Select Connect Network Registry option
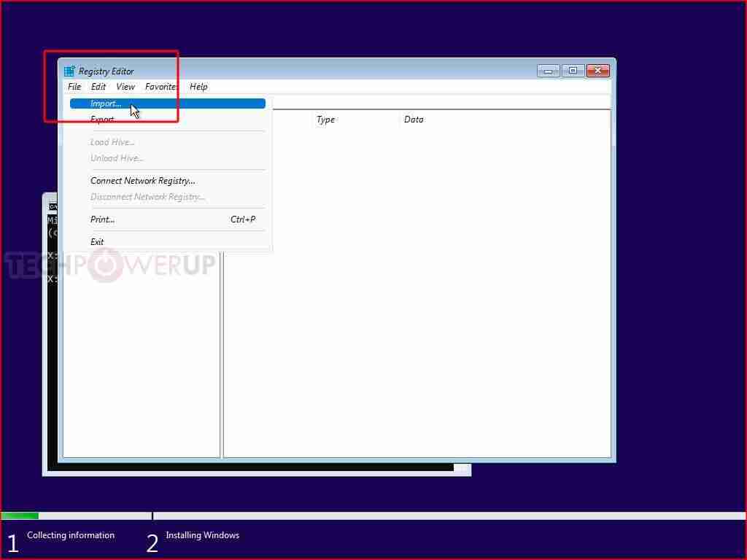Image resolution: width=747 pixels, height=560 pixels. click(x=142, y=180)
